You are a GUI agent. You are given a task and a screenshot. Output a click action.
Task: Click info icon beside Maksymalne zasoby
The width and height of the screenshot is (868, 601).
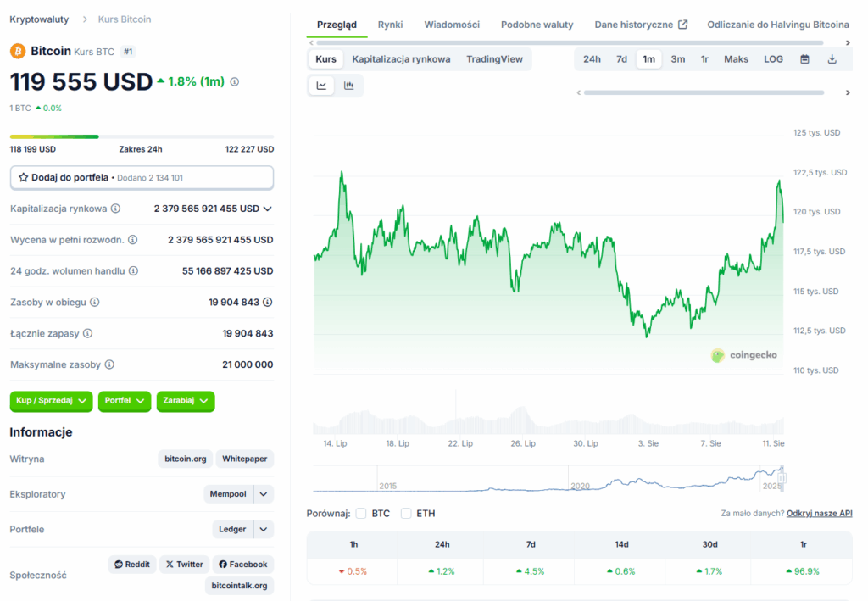(x=109, y=364)
